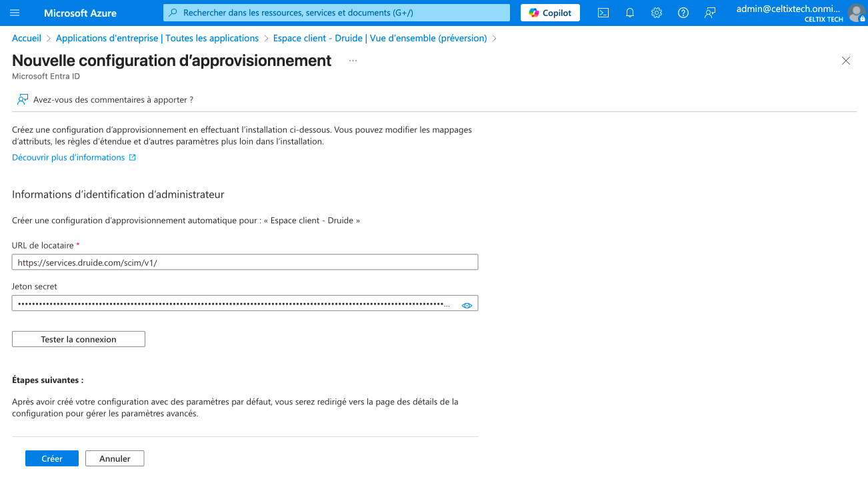Screen dimensions: 868x477
Task: Close the provisioning configuration pane
Action: tap(845, 61)
